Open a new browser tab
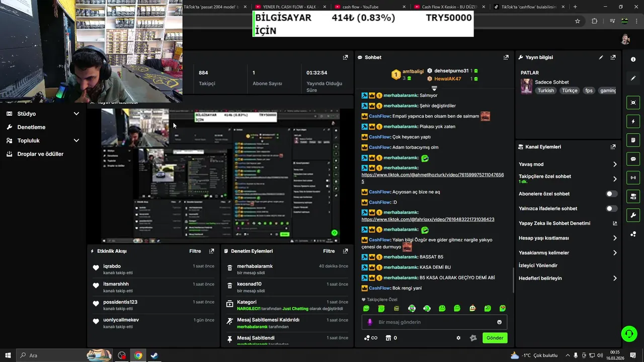 [575, 7]
